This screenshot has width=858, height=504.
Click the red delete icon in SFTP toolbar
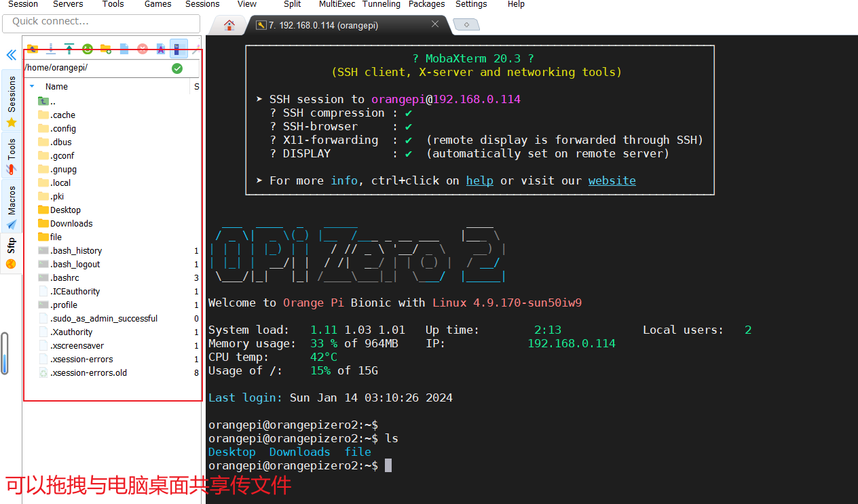click(x=143, y=49)
